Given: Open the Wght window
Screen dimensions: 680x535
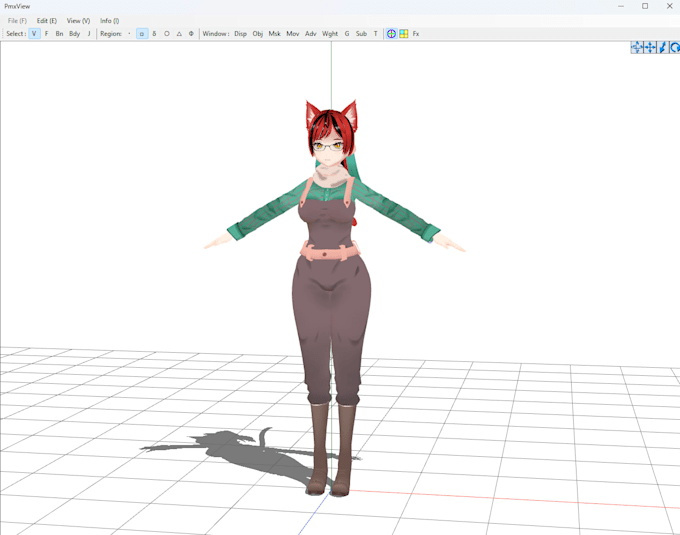Looking at the screenshot, I should click(x=330, y=34).
